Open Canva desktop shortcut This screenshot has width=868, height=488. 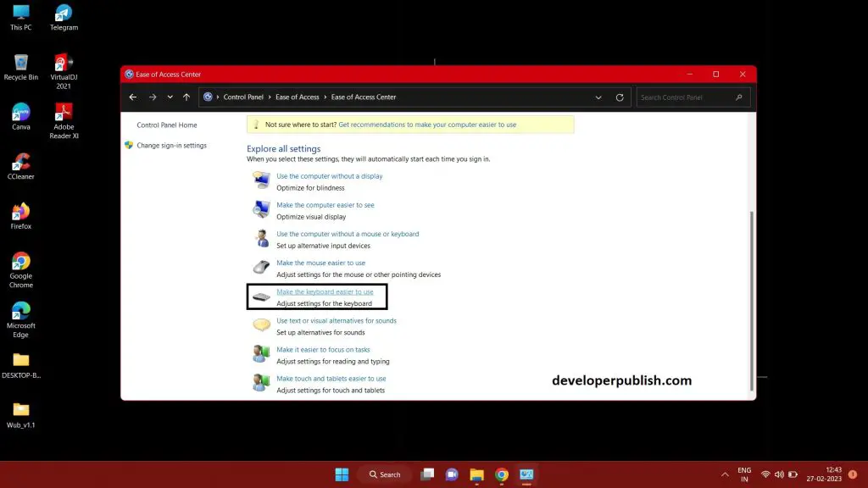[x=20, y=117]
